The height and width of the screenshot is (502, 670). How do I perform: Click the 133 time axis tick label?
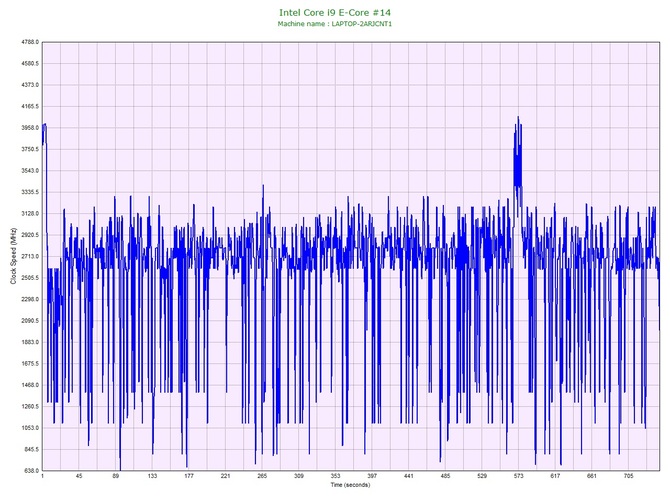tap(152, 476)
